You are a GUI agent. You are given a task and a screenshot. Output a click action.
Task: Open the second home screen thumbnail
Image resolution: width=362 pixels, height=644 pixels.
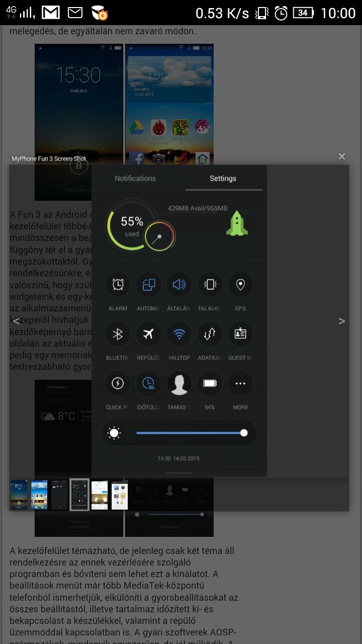40,495
